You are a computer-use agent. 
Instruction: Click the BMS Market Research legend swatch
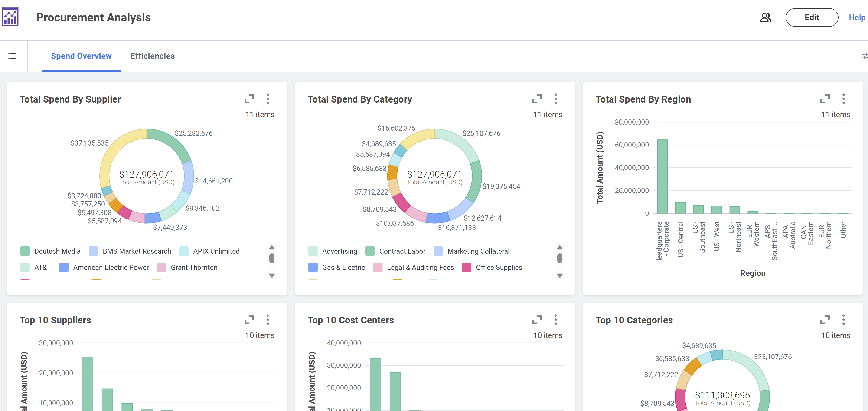(x=93, y=251)
